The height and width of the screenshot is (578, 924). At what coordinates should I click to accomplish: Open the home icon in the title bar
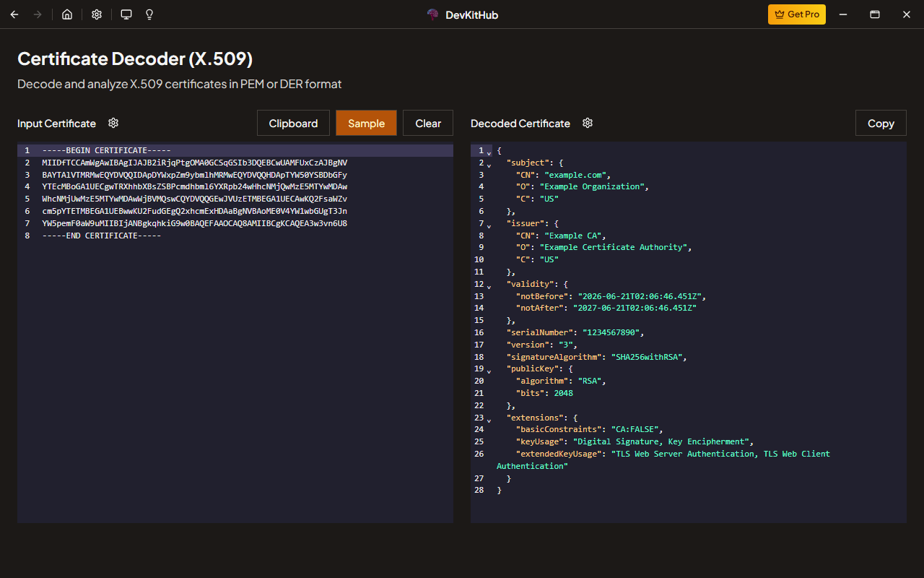(x=67, y=14)
